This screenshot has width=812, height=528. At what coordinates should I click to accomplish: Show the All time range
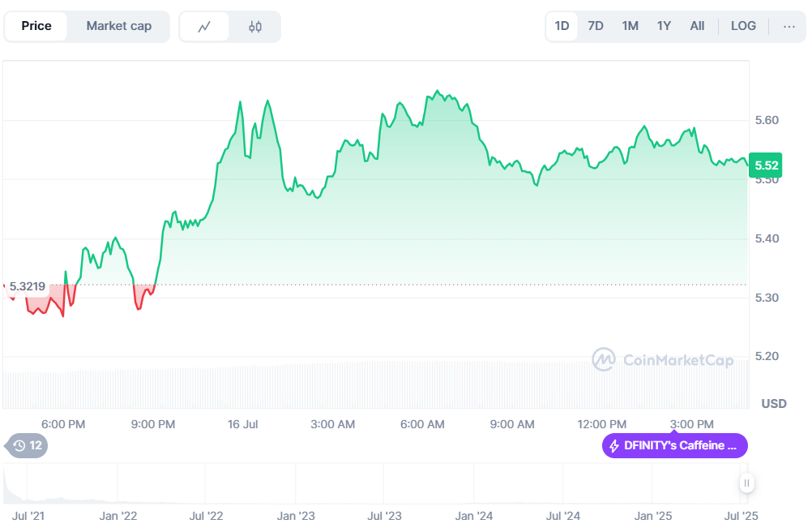coord(697,26)
